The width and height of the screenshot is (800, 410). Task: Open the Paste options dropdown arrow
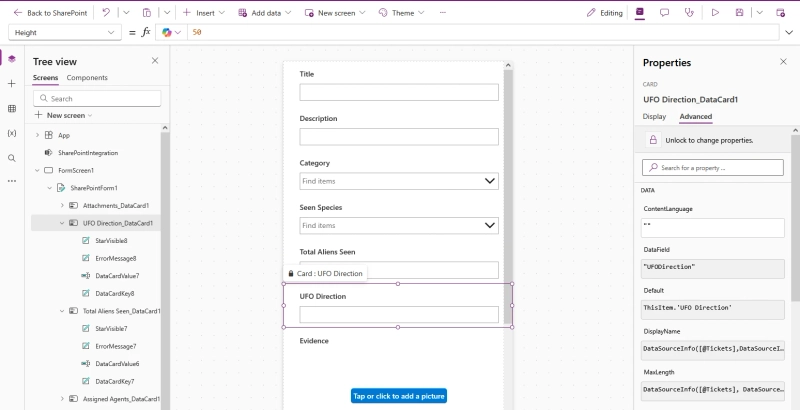coord(167,13)
